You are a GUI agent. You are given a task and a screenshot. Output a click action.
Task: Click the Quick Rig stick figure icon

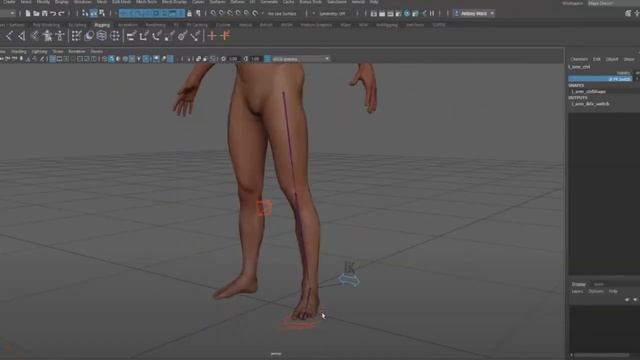point(60,36)
